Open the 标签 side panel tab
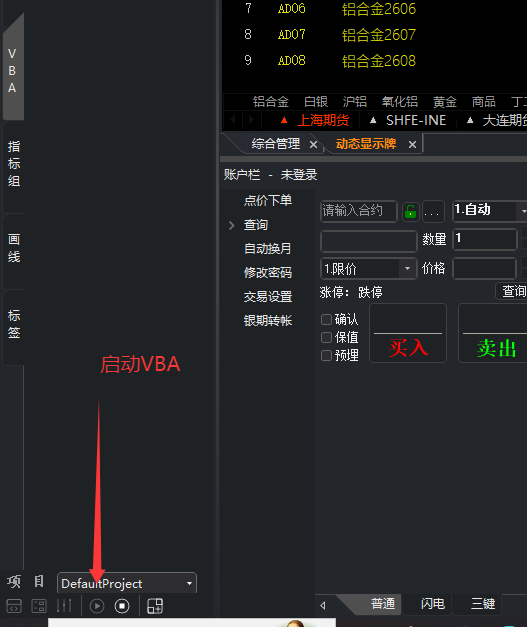 click(x=14, y=324)
